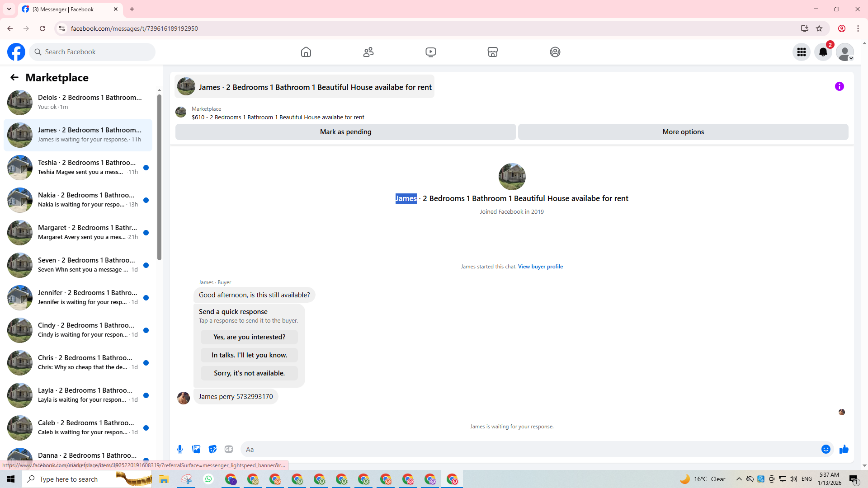Viewport: 868px width, 488px height.
Task: Switch to the Marketplace tab in top navigation
Action: 493,52
